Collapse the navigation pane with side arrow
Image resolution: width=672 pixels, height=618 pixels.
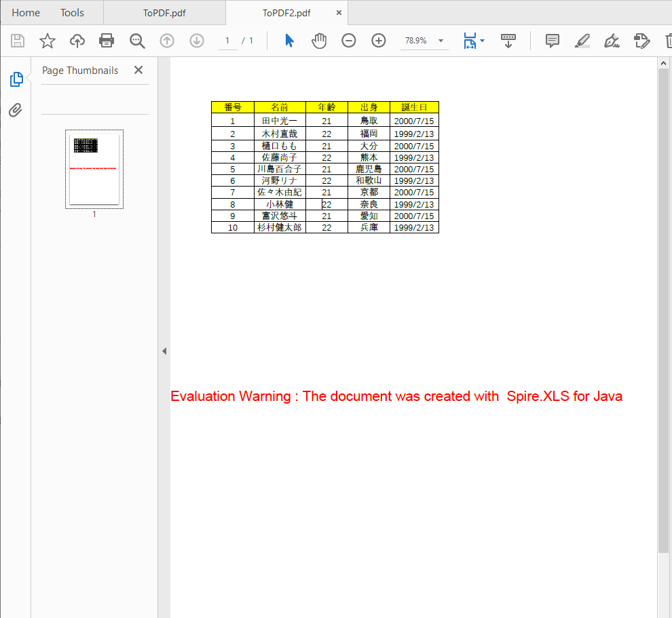(164, 351)
